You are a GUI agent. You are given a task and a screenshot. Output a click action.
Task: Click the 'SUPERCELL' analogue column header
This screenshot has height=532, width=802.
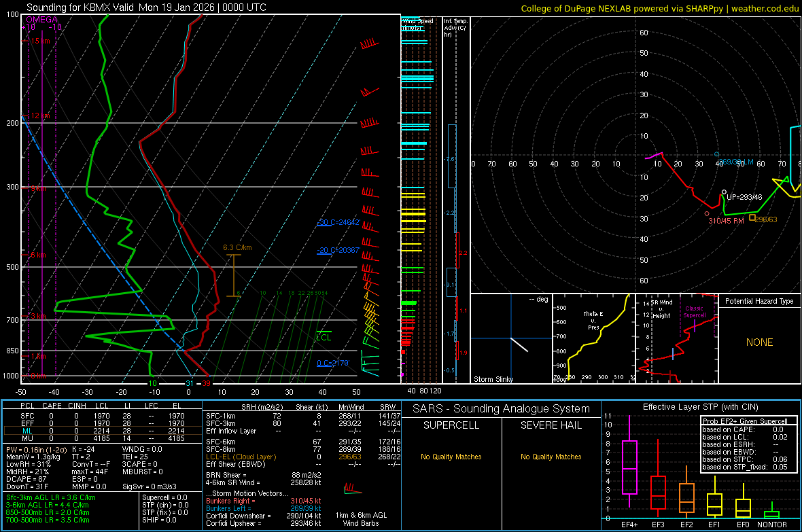click(451, 425)
